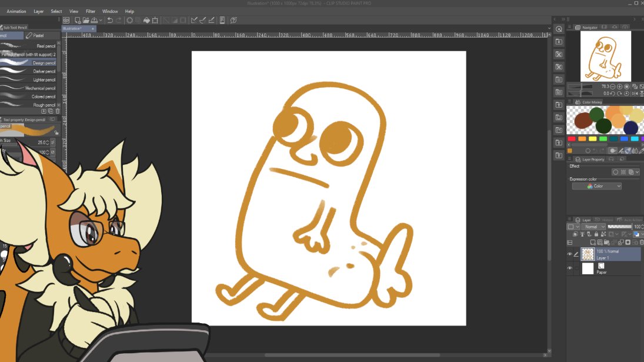Open the Layer Property panel tab
Screen dimensions: 644x362
click(590, 160)
